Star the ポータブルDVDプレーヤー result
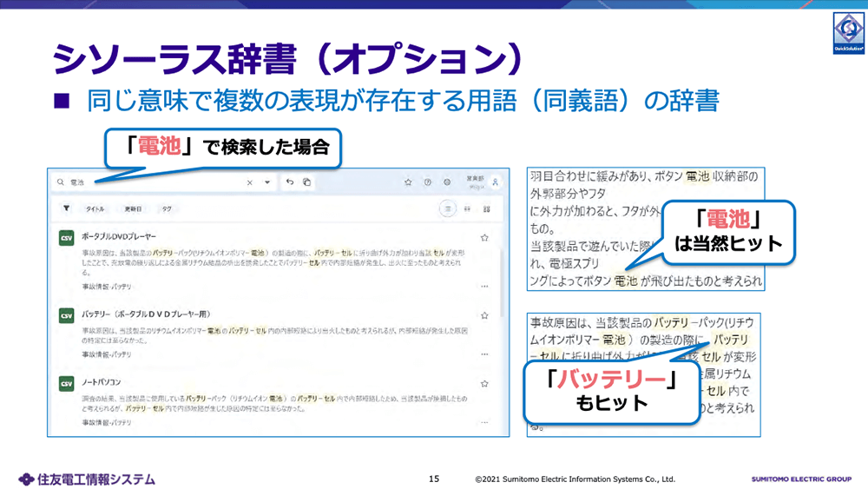Screen dimensions: 868x489 coord(484,238)
